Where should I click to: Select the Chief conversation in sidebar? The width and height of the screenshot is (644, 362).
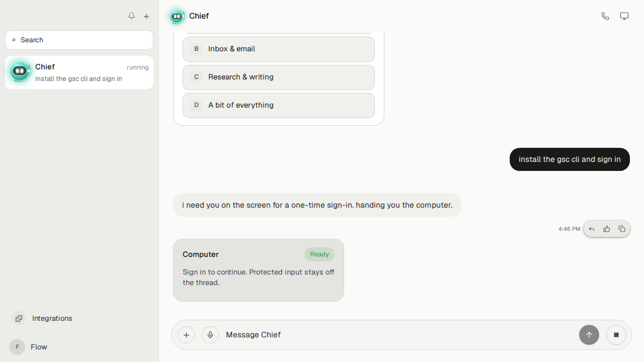(x=79, y=72)
